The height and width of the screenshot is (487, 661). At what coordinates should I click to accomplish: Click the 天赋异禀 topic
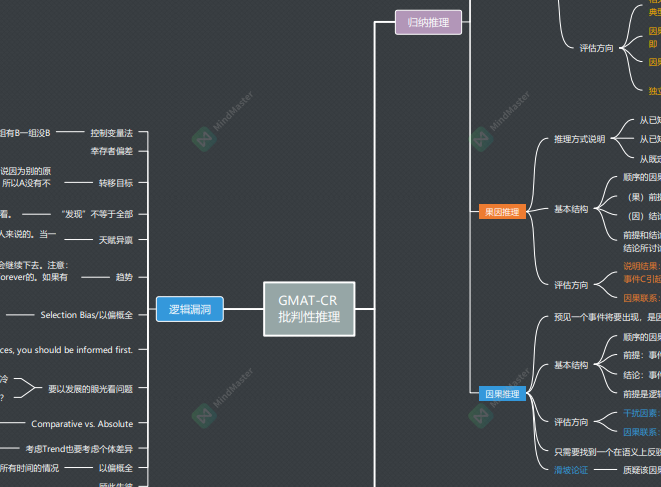tap(116, 240)
